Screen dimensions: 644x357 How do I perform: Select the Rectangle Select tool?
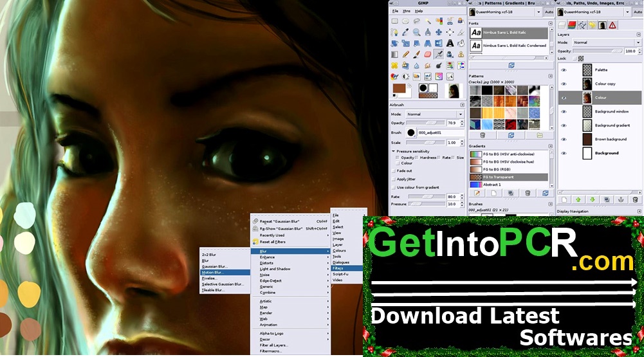[x=394, y=21]
